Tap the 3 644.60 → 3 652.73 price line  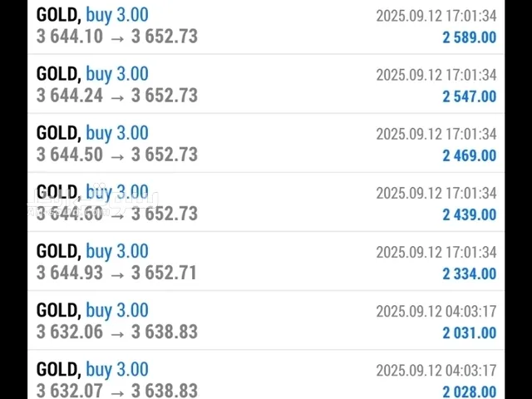pos(117,214)
